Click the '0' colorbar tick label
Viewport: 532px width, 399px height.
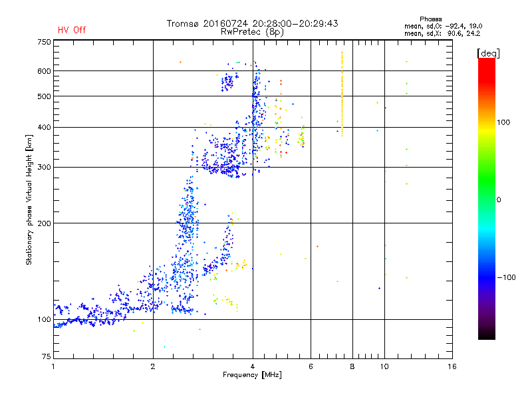point(499,200)
